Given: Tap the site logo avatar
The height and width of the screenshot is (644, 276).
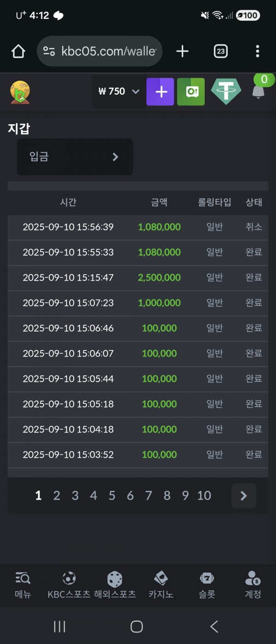Looking at the screenshot, I should [20, 92].
